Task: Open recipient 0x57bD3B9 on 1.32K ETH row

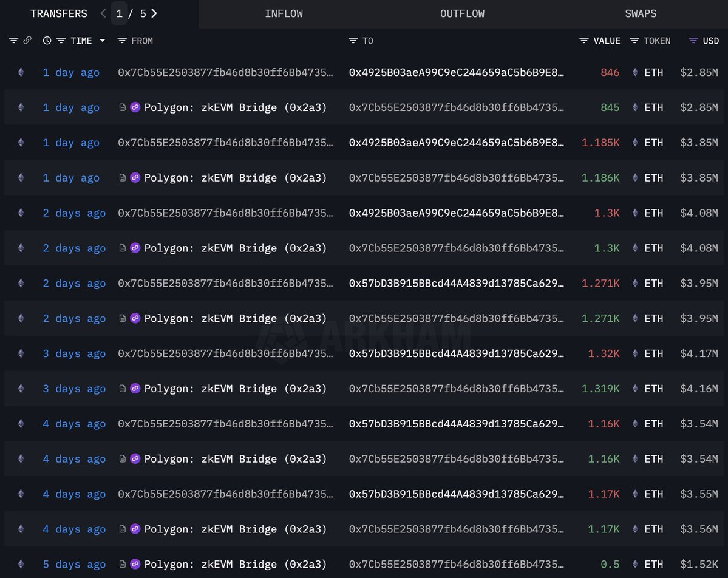Action: tap(457, 353)
